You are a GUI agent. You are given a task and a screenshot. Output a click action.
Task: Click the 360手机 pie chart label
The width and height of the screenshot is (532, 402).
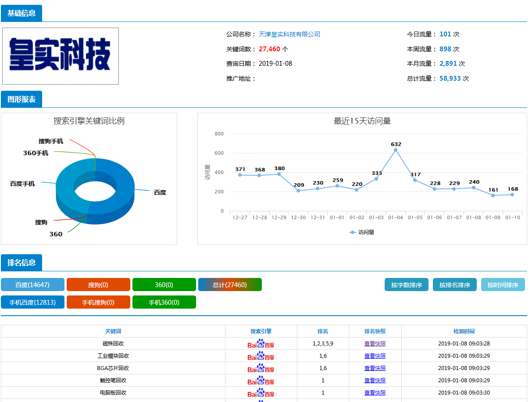[x=36, y=153]
